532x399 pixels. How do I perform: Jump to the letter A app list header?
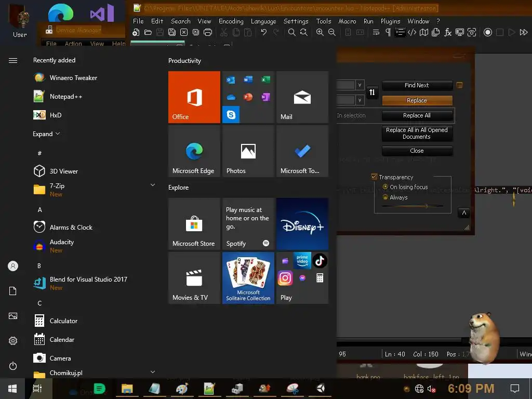coord(39,210)
